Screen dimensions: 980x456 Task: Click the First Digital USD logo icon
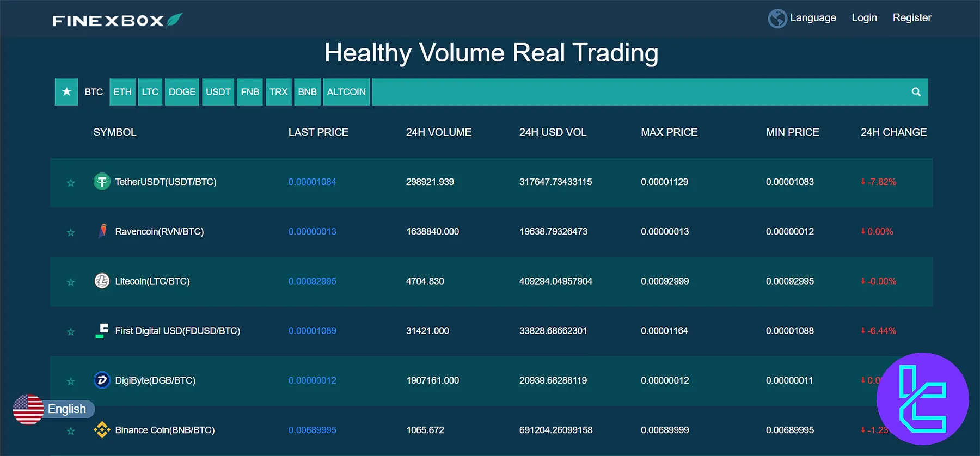[102, 330]
